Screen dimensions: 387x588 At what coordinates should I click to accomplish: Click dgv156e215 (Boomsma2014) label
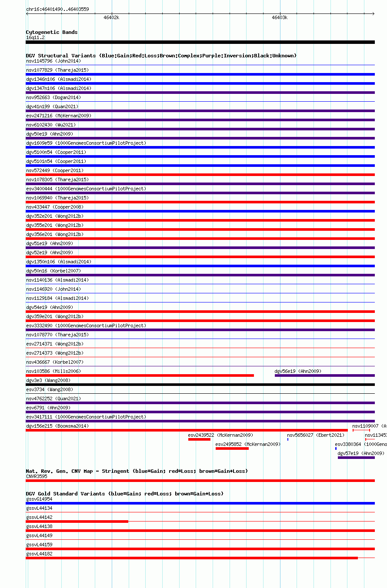pos(57,426)
